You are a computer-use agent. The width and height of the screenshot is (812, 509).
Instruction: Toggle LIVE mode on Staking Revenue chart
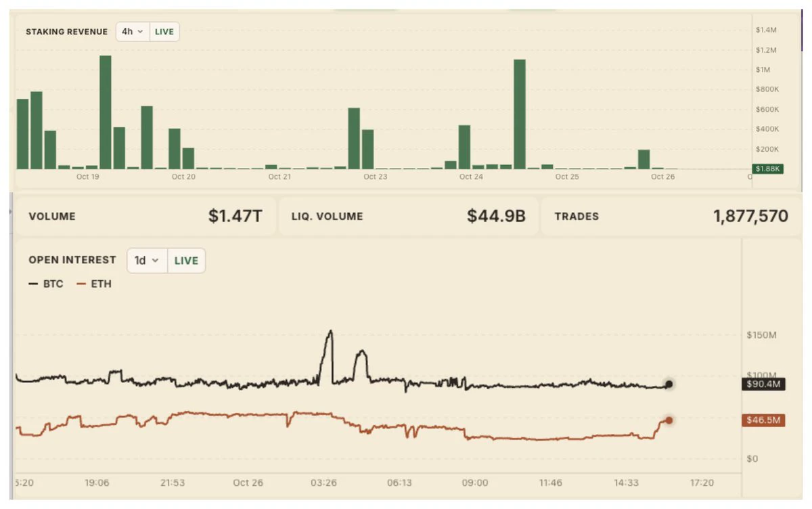(164, 32)
